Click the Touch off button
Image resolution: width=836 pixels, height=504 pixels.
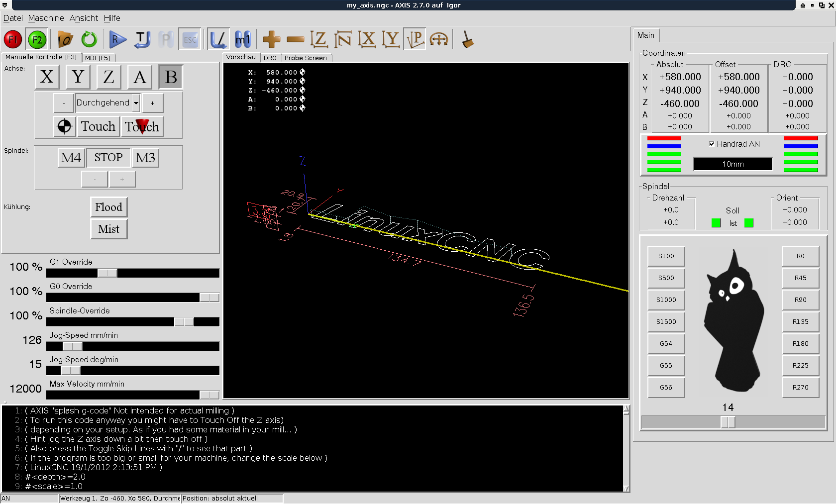coord(98,126)
